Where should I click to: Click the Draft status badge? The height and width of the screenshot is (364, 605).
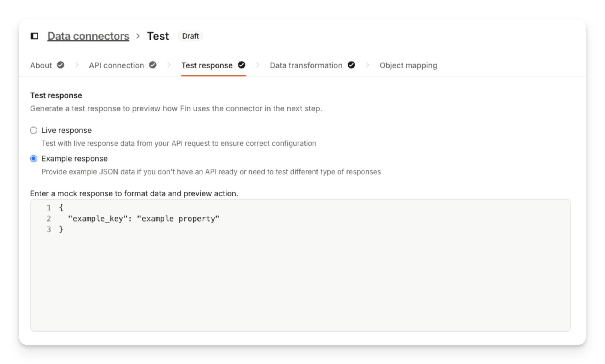tap(190, 36)
